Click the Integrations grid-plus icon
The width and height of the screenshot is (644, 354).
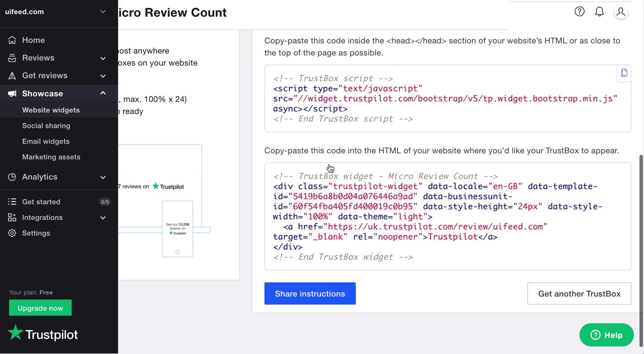pos(12,218)
